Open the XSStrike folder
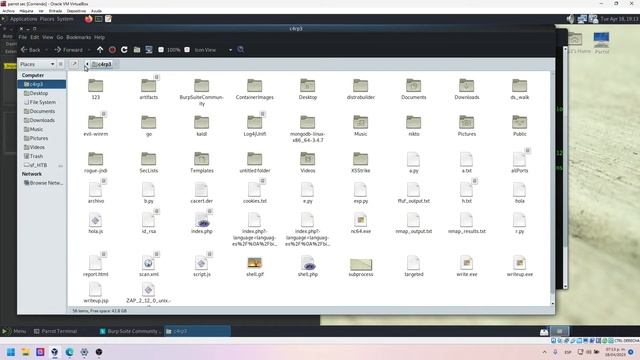Image resolution: width=640 pixels, height=360 pixels. (360, 162)
